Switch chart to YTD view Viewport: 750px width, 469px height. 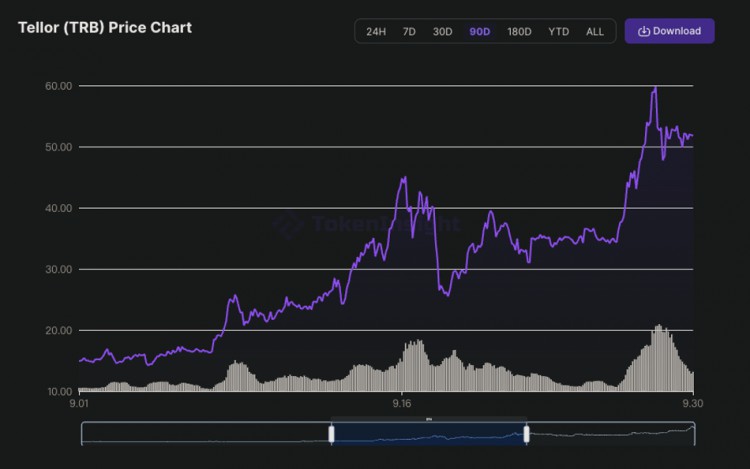click(x=558, y=32)
